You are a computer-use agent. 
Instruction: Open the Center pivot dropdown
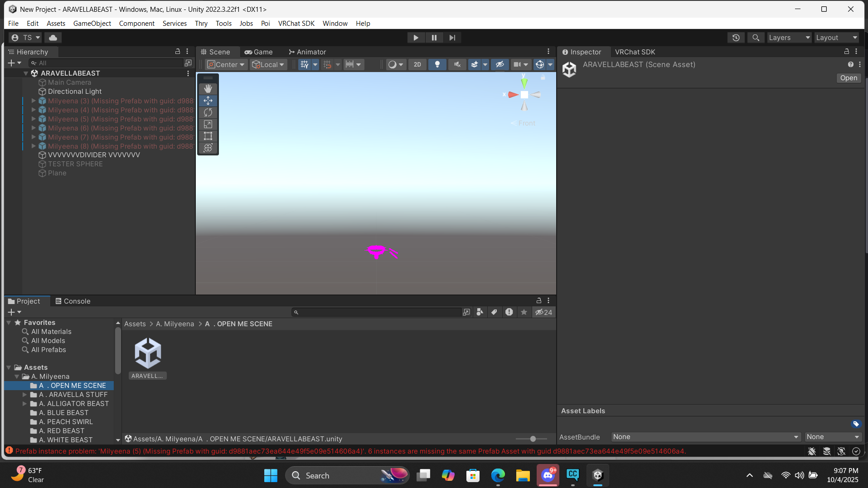tap(226, 64)
